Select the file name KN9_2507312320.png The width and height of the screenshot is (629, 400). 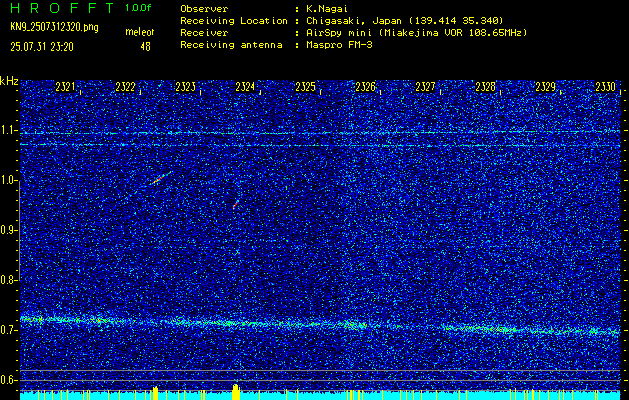click(54, 27)
